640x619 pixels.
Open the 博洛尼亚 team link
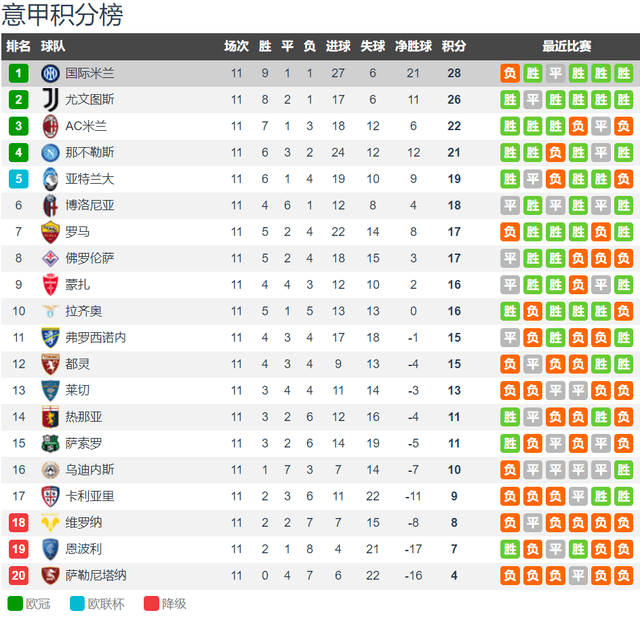pyautogui.click(x=90, y=205)
